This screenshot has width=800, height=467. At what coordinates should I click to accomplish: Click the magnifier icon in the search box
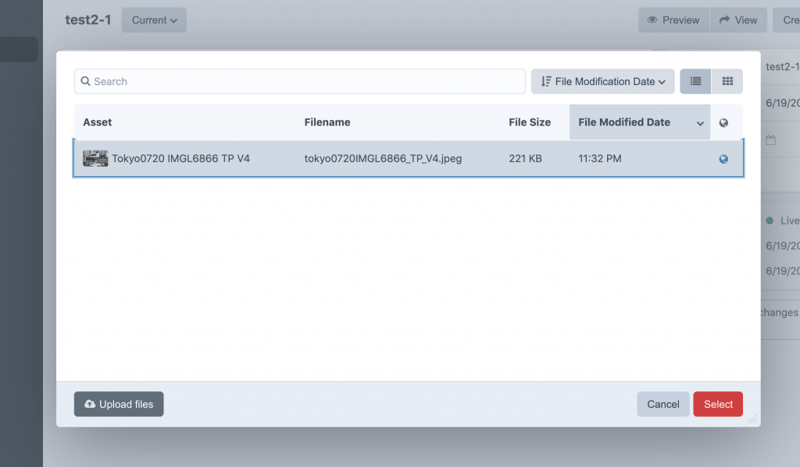pyautogui.click(x=86, y=81)
